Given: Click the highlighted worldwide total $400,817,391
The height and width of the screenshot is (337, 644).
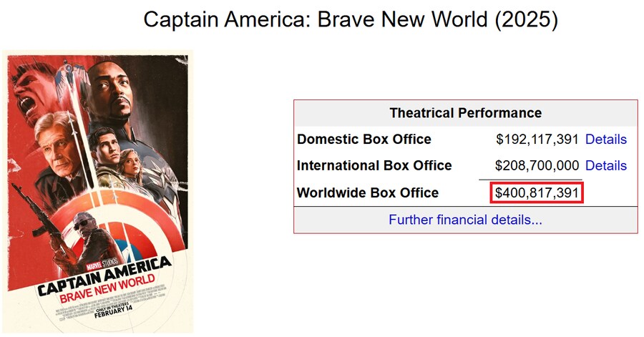Looking at the screenshot, I should pos(537,192).
